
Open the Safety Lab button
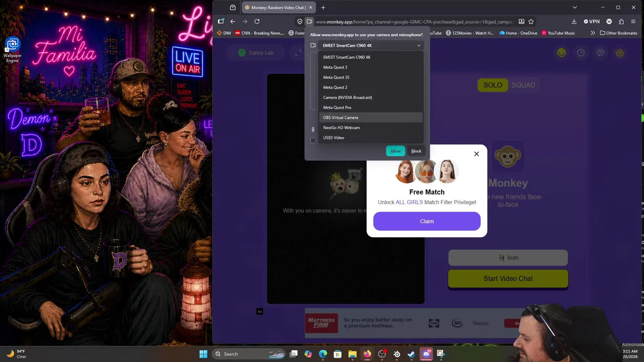point(255,53)
